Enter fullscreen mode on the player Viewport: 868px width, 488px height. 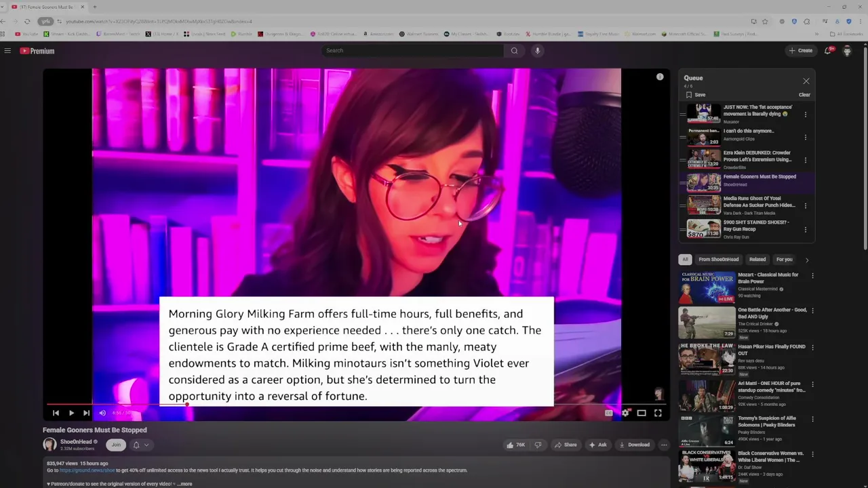[x=658, y=413]
